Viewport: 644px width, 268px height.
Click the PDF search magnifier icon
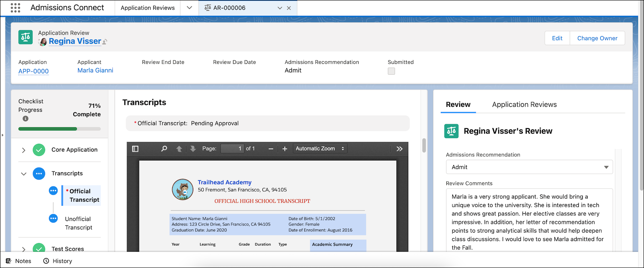[164, 149]
